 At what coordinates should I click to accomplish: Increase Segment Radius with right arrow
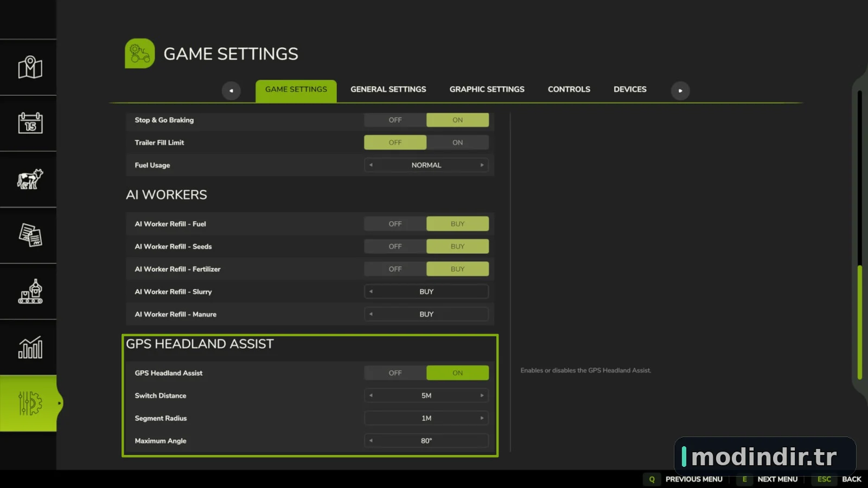pyautogui.click(x=482, y=419)
